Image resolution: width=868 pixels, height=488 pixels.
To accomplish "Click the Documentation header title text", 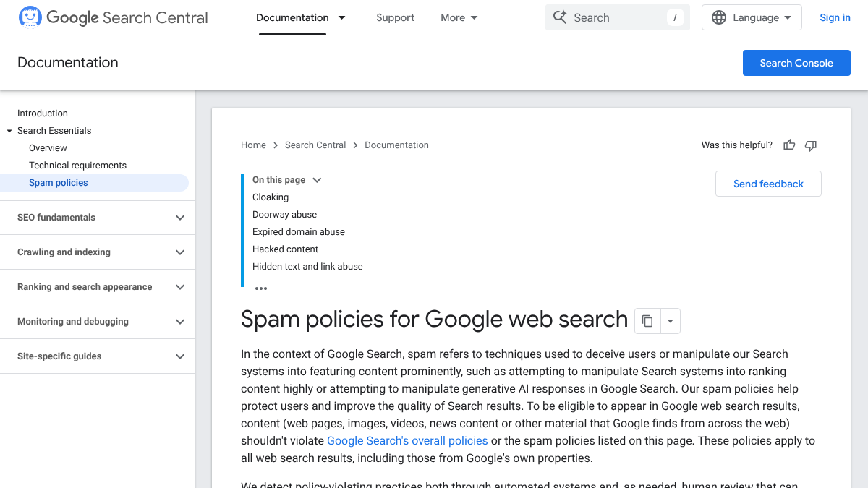I will (x=68, y=63).
